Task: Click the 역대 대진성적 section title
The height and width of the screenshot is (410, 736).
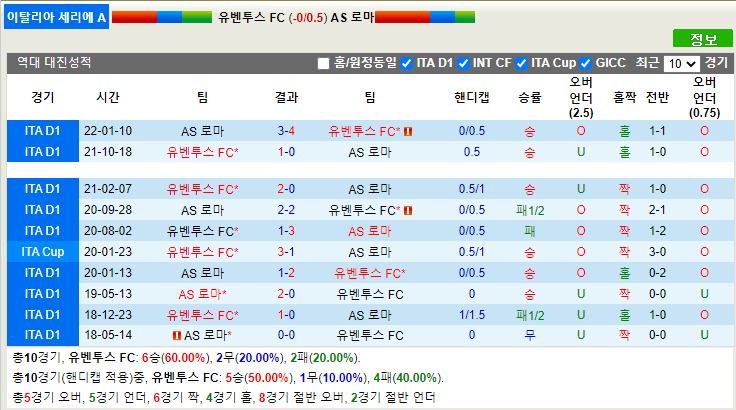Action: [54, 62]
